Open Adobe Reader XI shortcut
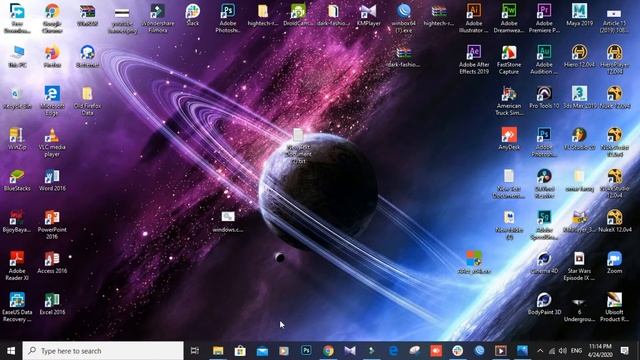This screenshot has width=640, height=360. pyautogui.click(x=17, y=265)
